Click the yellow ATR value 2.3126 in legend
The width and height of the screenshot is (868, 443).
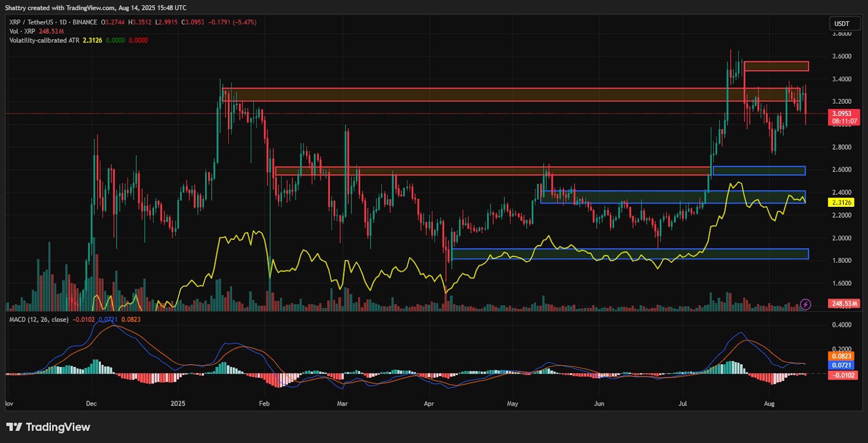pos(92,41)
